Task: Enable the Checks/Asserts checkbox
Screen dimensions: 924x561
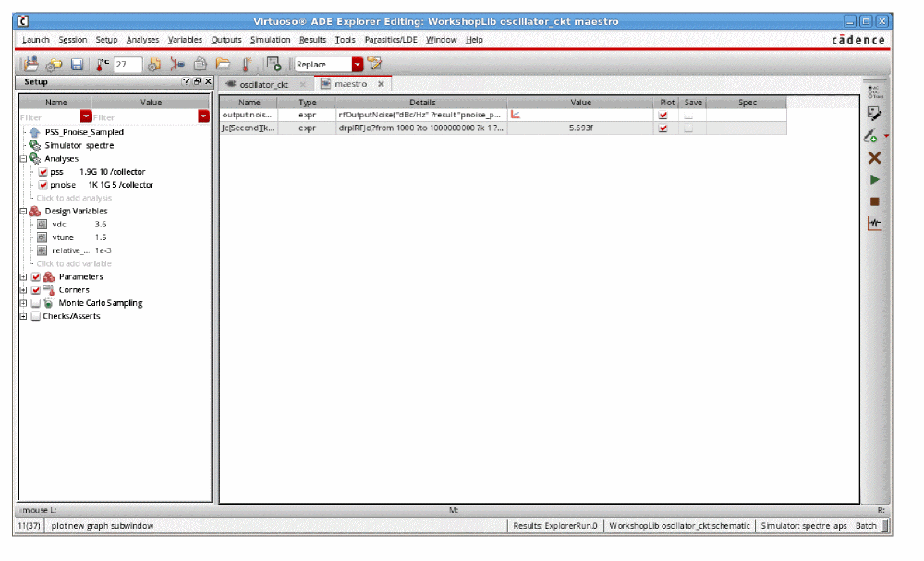Action: [x=36, y=316]
